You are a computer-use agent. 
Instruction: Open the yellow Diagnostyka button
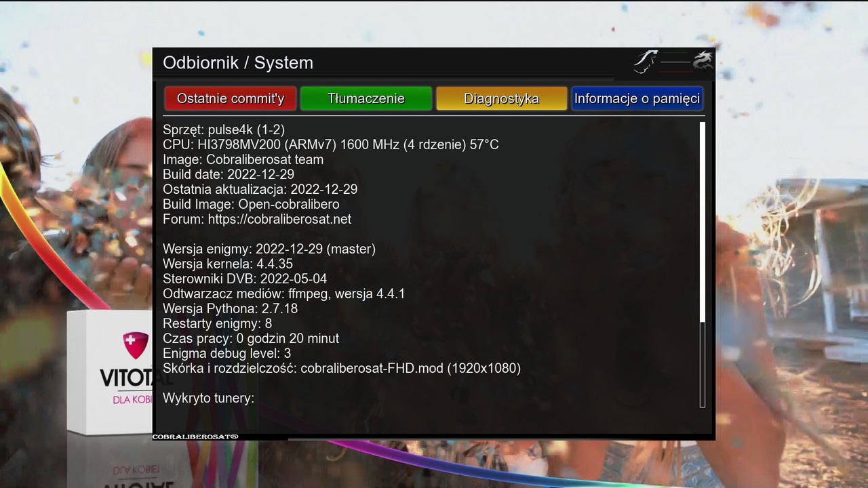coord(501,98)
